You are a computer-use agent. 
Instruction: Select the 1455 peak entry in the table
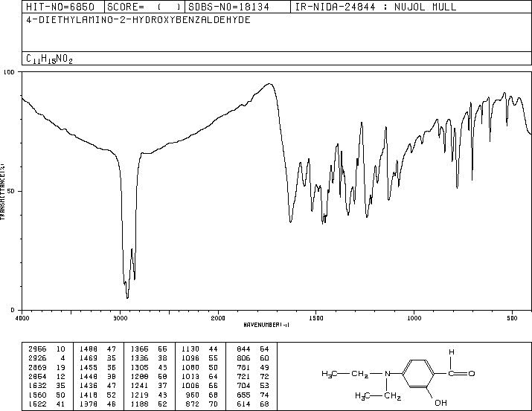97,367
